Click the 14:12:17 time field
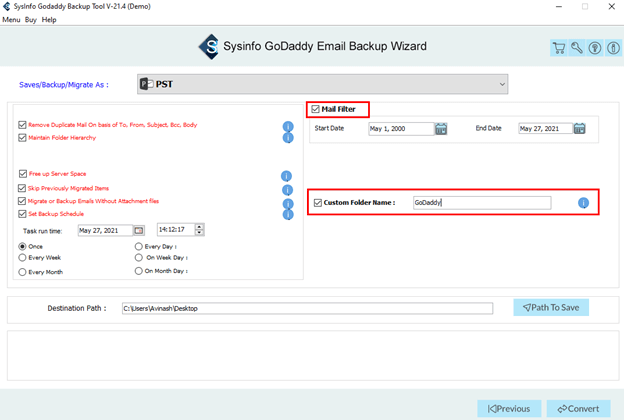The height and width of the screenshot is (420, 624). coord(176,230)
